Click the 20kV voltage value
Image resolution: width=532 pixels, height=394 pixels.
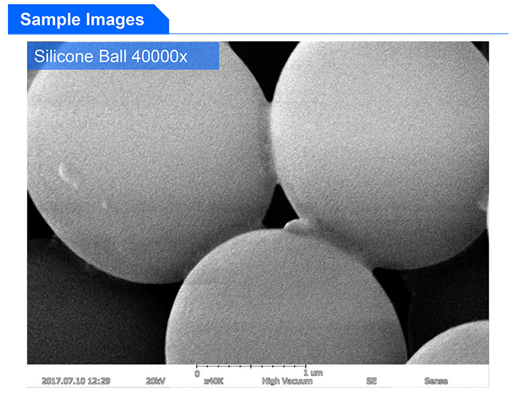(x=156, y=381)
